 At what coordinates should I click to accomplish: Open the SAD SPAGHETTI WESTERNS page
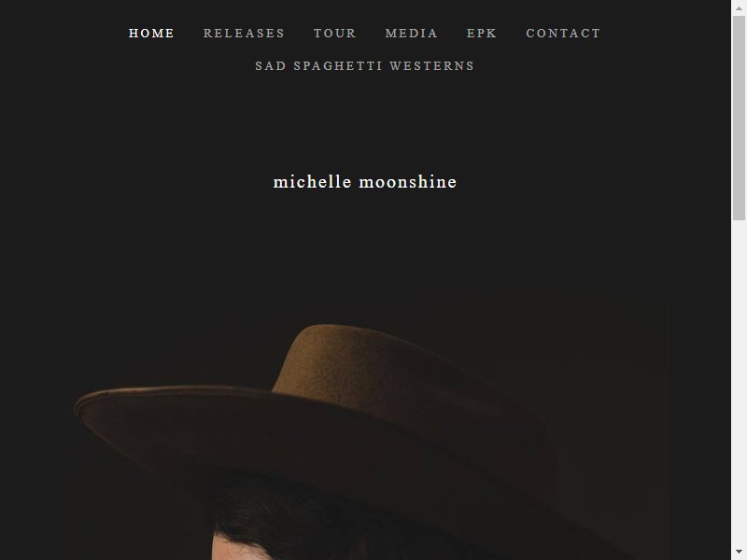(x=365, y=65)
